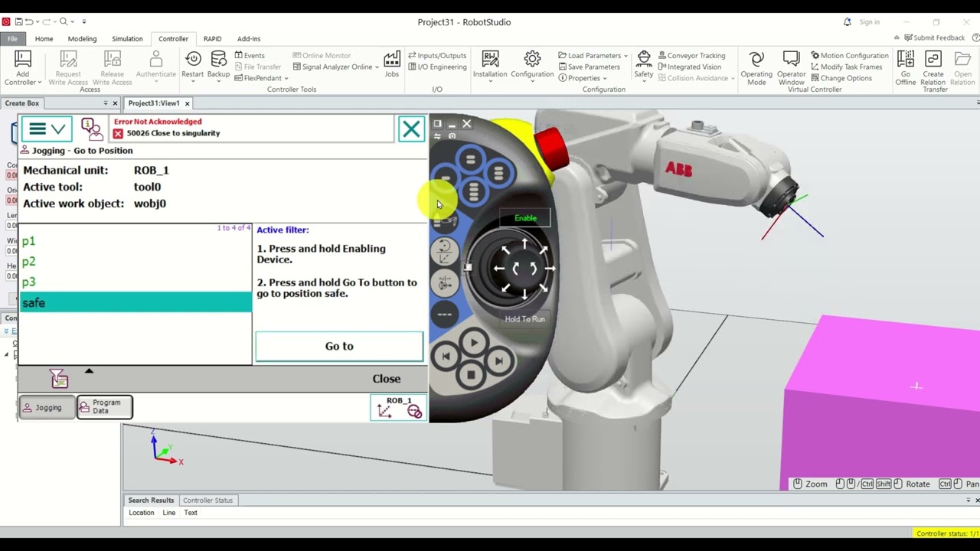Open the Jogging taskbar button
The image size is (980, 551).
click(47, 407)
